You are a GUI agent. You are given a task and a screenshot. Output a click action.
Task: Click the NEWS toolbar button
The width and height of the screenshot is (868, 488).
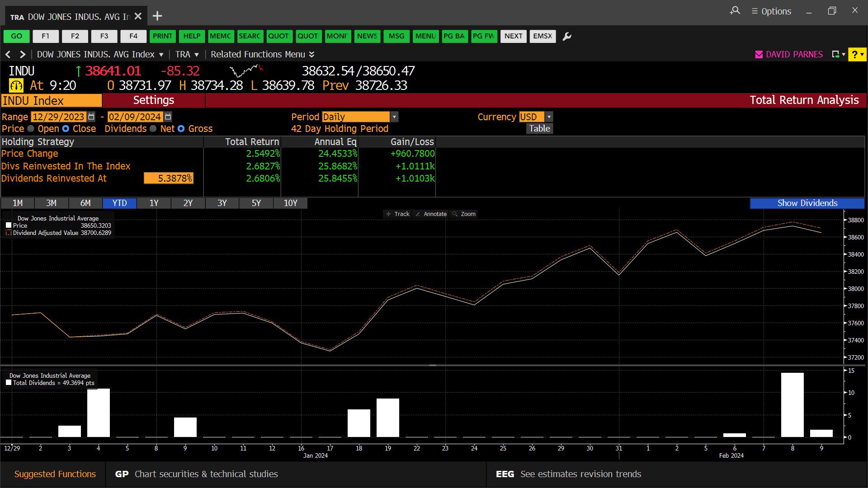(x=367, y=36)
